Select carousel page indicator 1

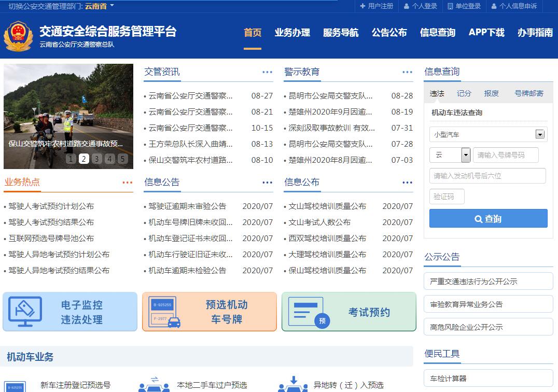tap(71, 159)
